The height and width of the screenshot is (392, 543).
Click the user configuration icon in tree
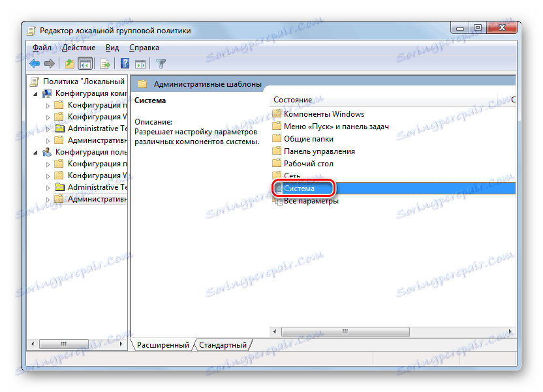coord(47,152)
